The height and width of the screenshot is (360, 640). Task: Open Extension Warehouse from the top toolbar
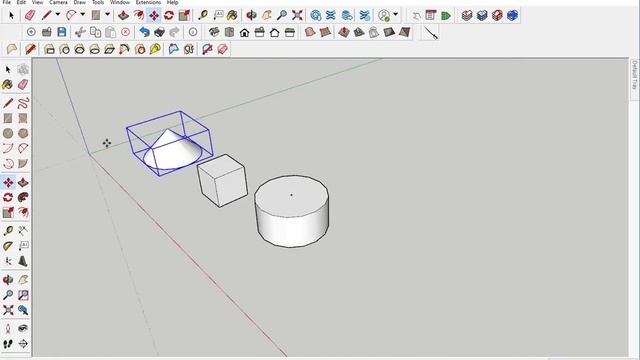coord(364,16)
